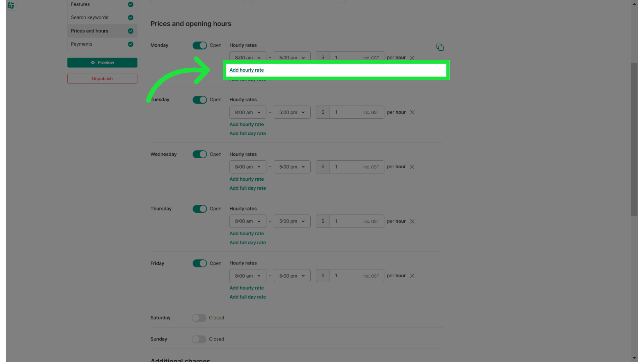The image size is (644, 362).
Task: Toggle Thursday open switch off
Action: click(200, 209)
